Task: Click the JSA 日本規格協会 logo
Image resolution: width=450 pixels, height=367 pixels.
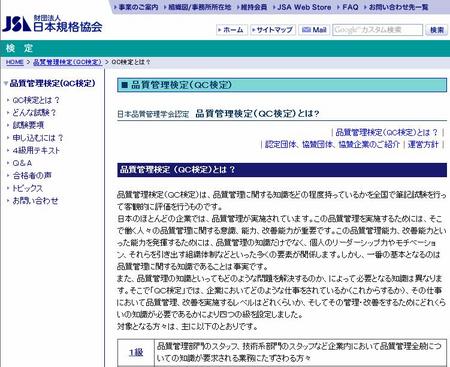Action: 52,24
